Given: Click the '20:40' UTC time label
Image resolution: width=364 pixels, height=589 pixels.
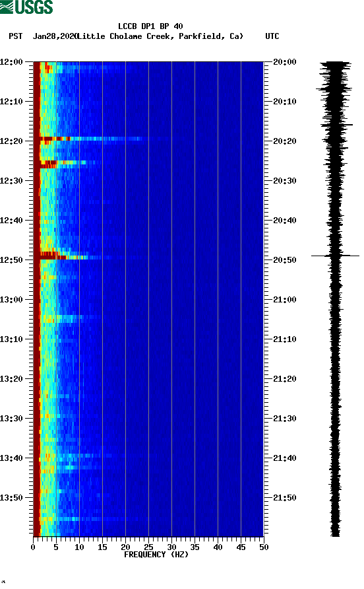Looking at the screenshot, I should tap(284, 221).
